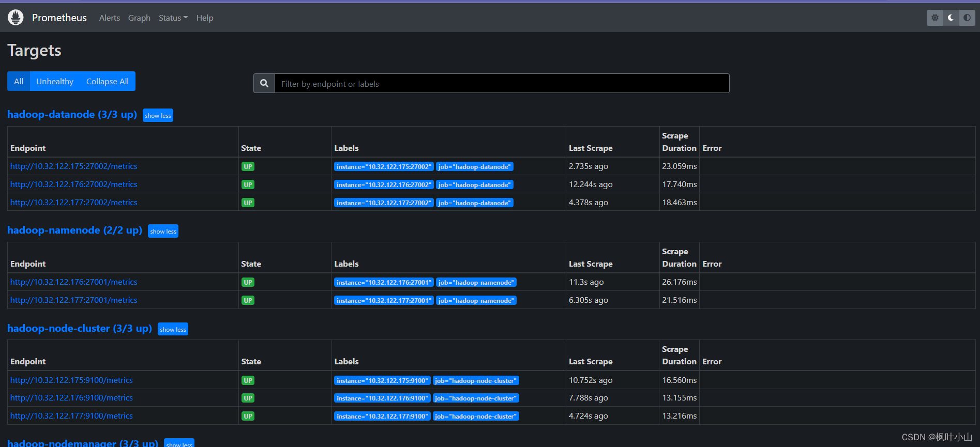Open the Prometheus home link

(x=59, y=18)
